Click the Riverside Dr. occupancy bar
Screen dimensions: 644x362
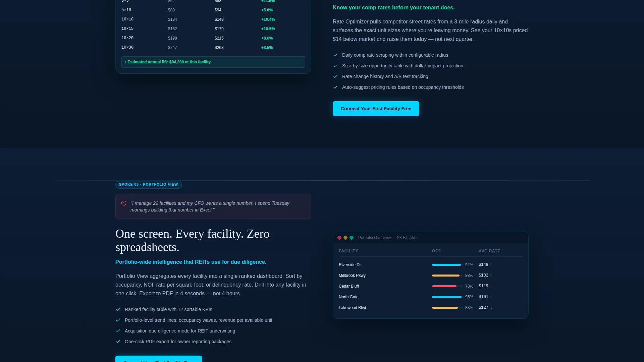point(447,265)
